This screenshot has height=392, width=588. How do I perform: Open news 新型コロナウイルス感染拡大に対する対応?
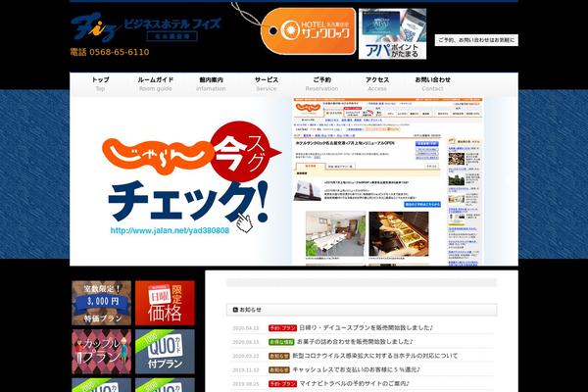[x=375, y=356]
